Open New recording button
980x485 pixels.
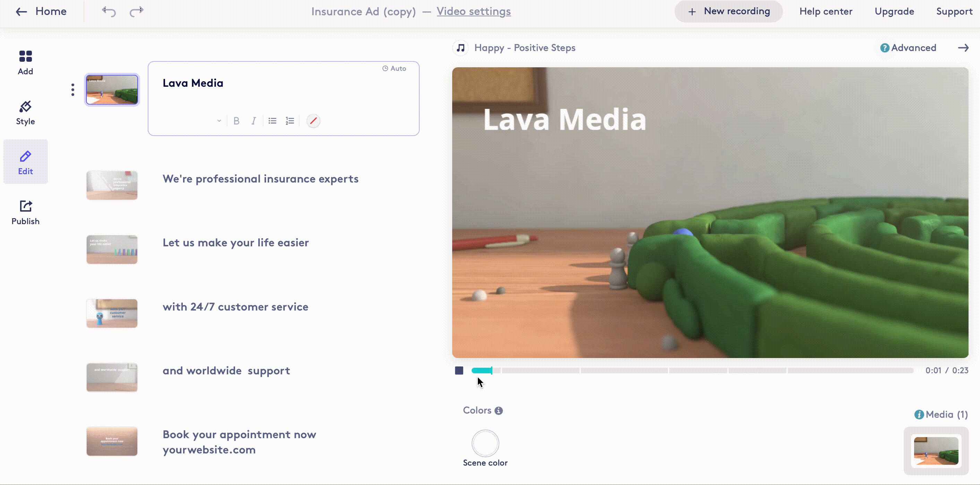(729, 11)
